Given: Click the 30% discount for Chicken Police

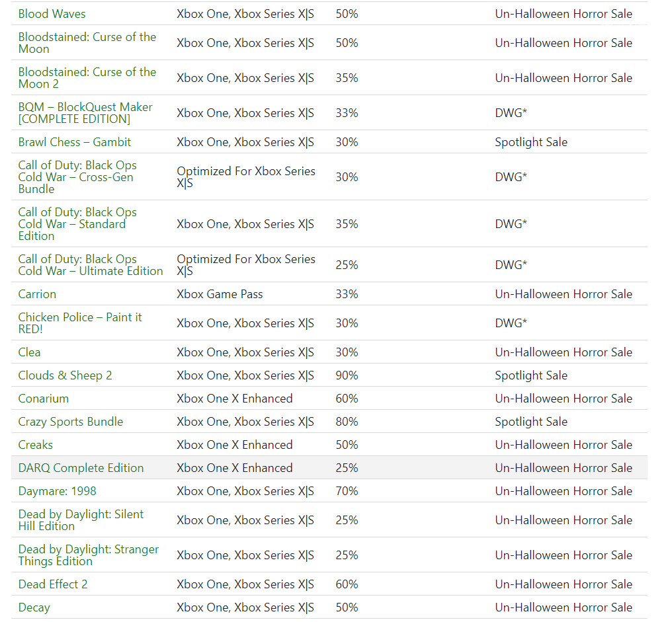Looking at the screenshot, I should (x=347, y=323).
